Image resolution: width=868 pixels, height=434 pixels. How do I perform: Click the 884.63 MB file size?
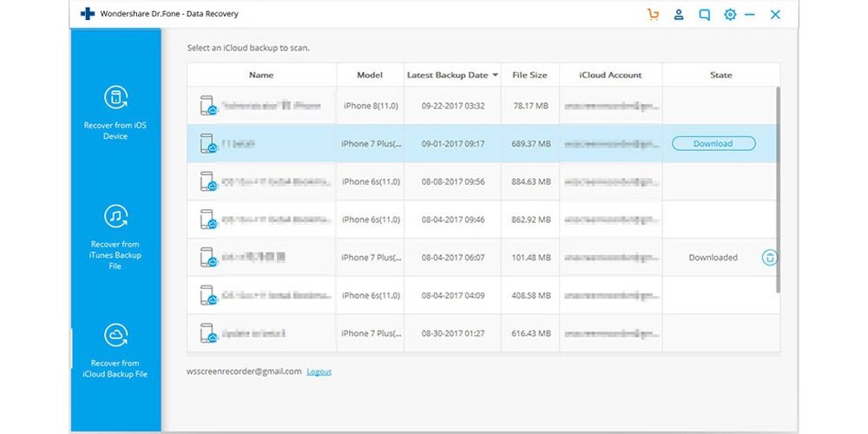pos(530,181)
